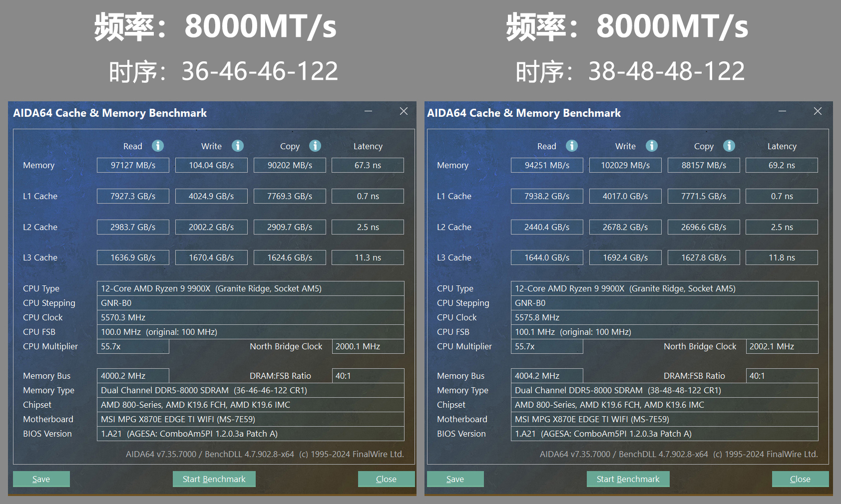Select L3 Cache read 1644.0 GB/s
The height and width of the screenshot is (504, 841).
(x=547, y=257)
